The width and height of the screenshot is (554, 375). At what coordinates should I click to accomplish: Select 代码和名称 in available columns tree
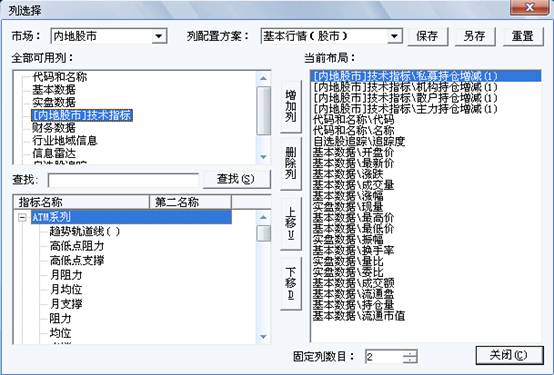pos(60,77)
